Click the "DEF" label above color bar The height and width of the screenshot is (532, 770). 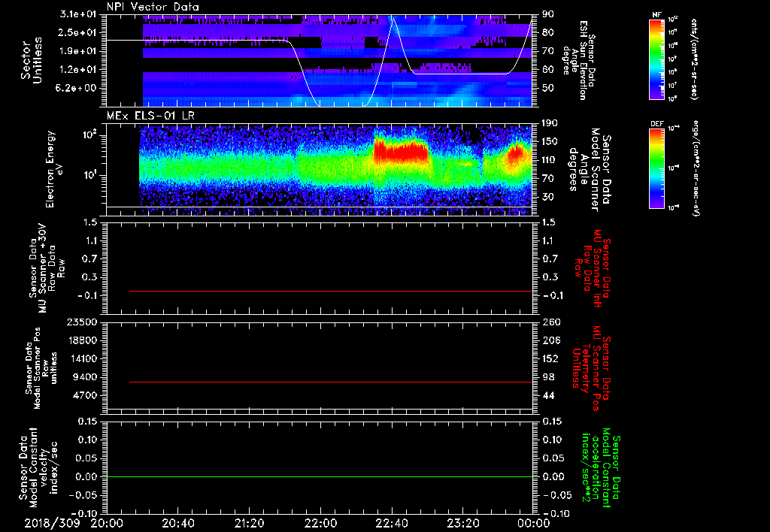(x=656, y=124)
